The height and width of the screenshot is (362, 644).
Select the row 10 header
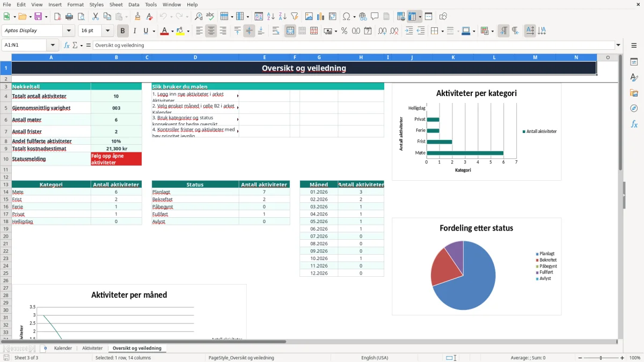(x=6, y=159)
